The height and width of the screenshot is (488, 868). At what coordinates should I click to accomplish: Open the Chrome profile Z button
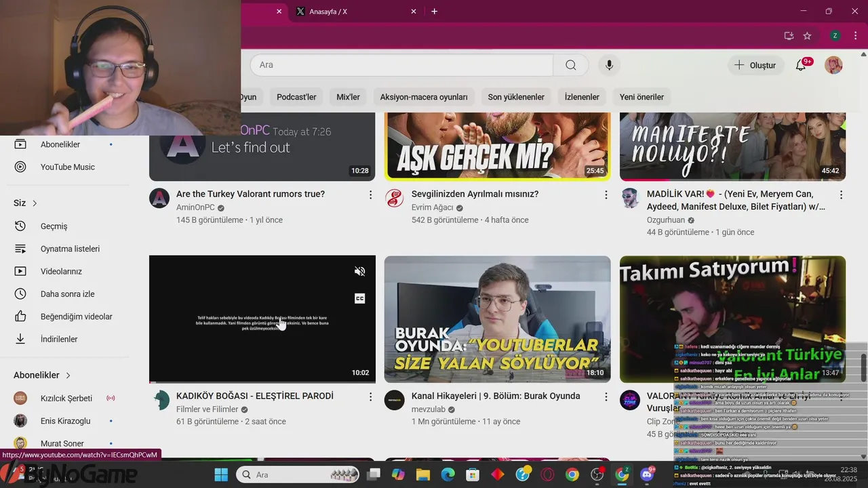[x=835, y=36]
